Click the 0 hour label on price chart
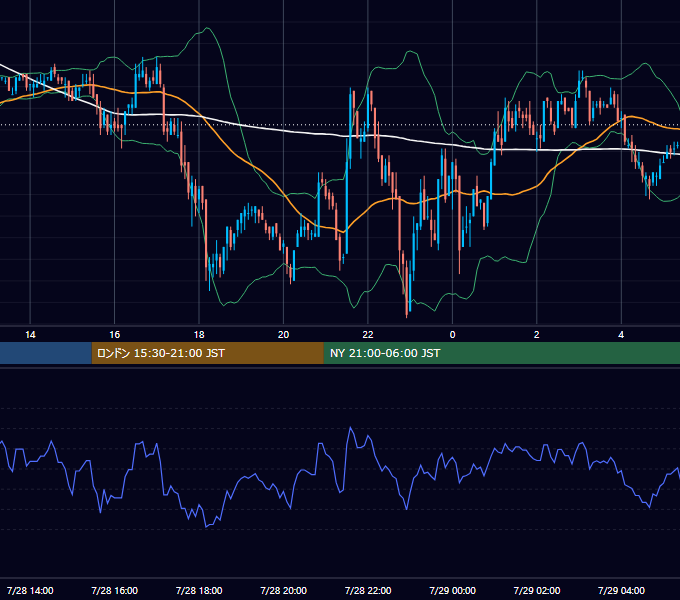Image resolution: width=680 pixels, height=600 pixels. 452,335
